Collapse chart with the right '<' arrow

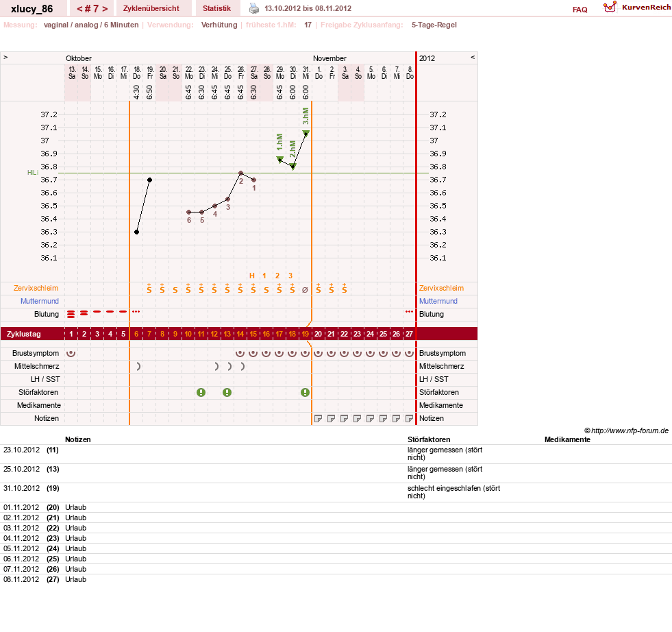[473, 57]
